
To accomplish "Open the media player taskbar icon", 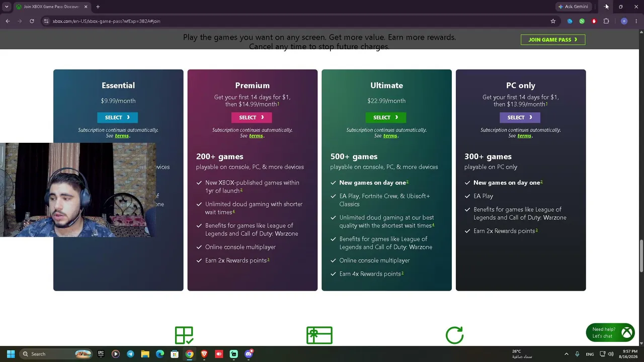I will tap(116, 354).
